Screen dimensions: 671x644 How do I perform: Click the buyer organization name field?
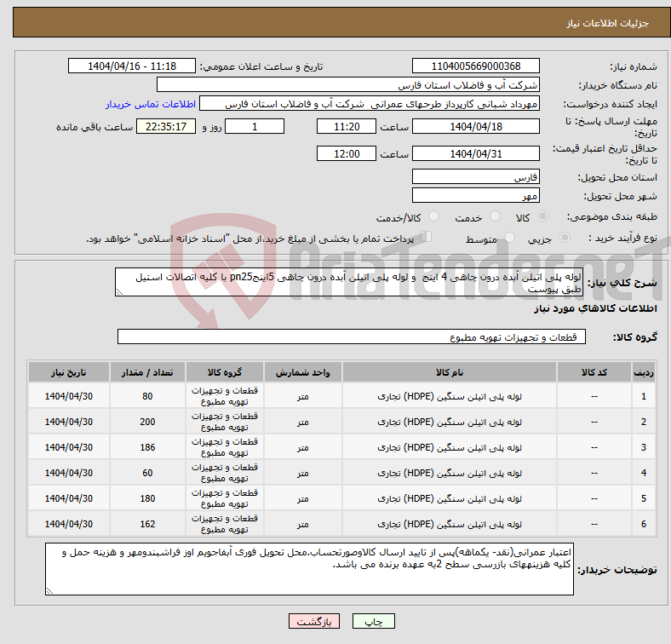pos(348,85)
